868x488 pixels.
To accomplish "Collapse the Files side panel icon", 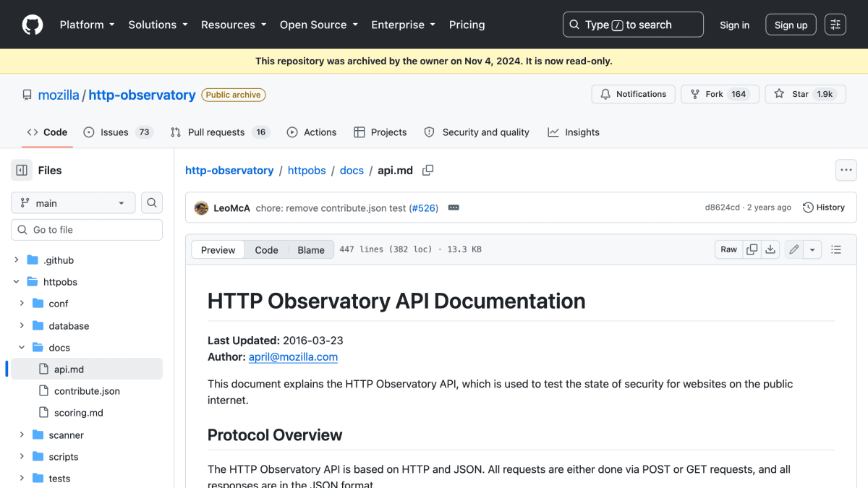I will [22, 171].
